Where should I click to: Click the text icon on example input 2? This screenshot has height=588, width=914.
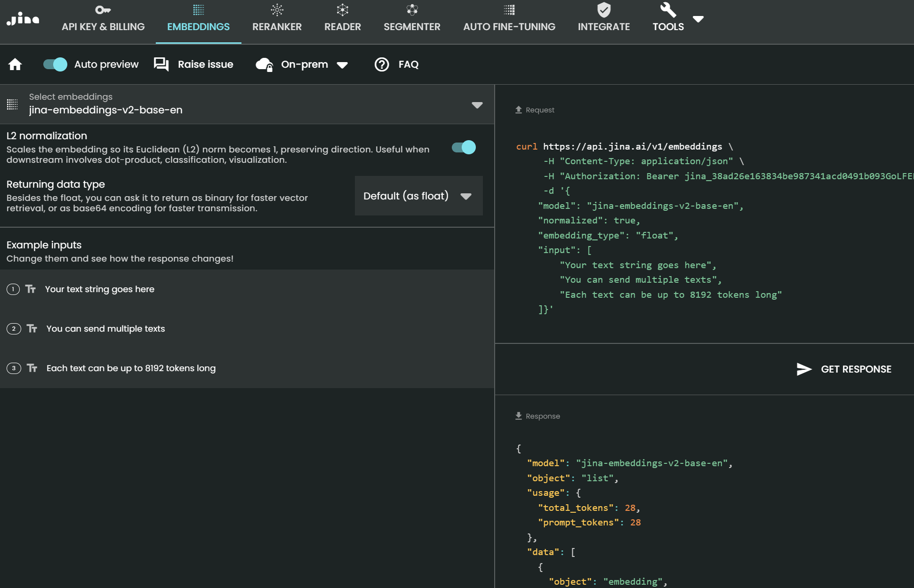tap(32, 328)
